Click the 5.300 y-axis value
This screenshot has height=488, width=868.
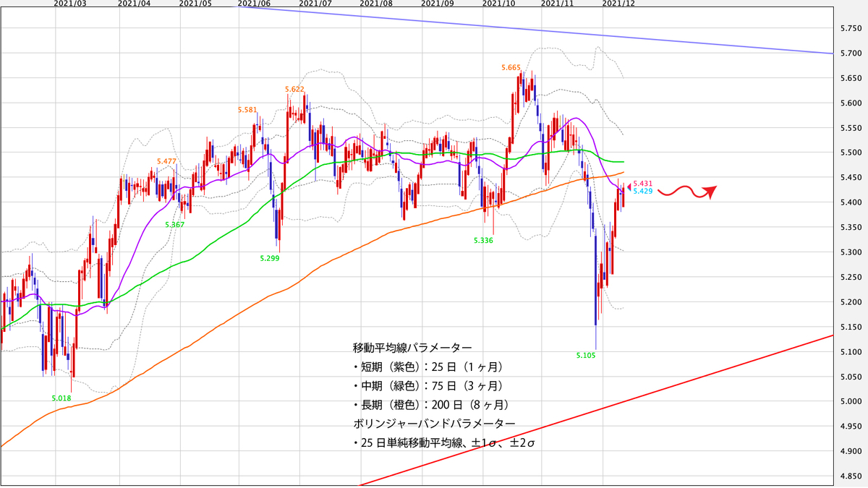pos(849,252)
